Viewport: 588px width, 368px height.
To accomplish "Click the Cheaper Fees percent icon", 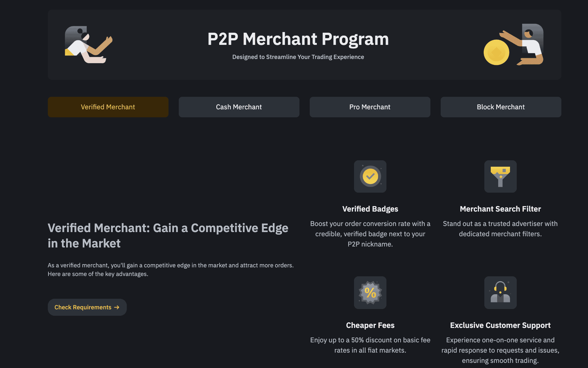I will pos(370,293).
